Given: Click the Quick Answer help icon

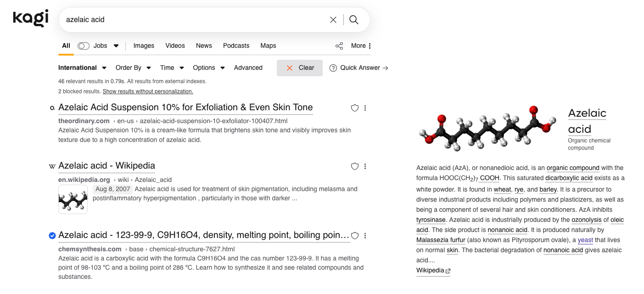Looking at the screenshot, I should coord(333,68).
